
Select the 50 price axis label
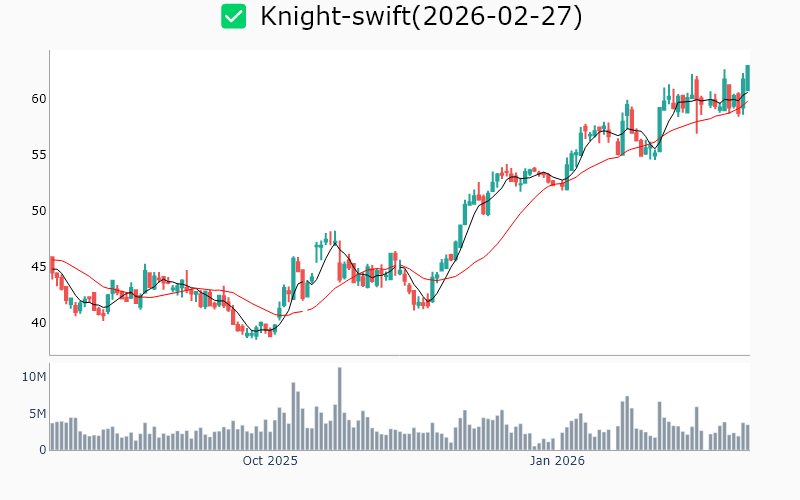(x=39, y=210)
